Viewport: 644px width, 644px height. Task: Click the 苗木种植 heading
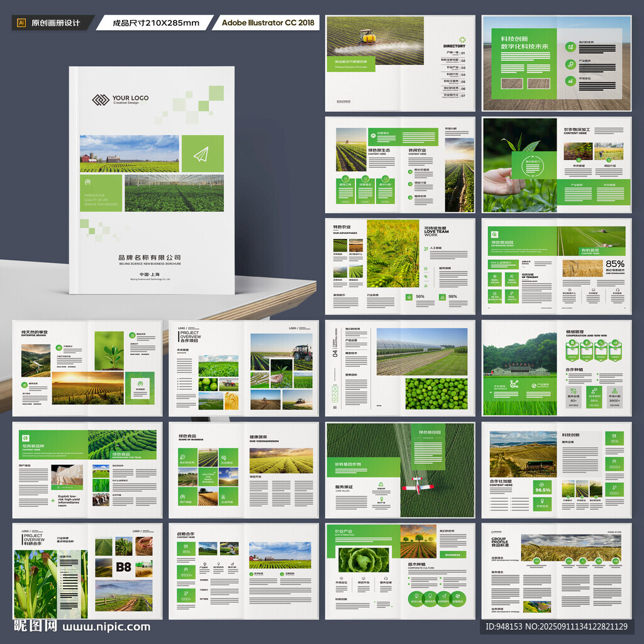416,564
